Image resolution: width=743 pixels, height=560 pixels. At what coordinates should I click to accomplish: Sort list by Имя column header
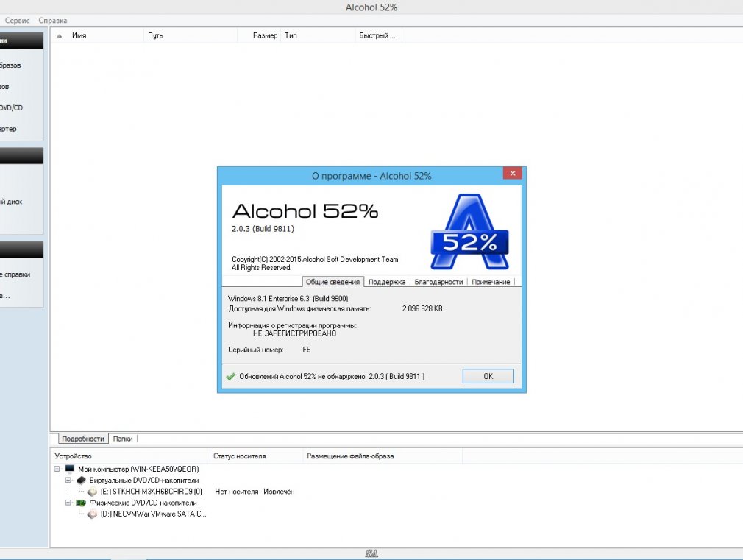coord(79,35)
